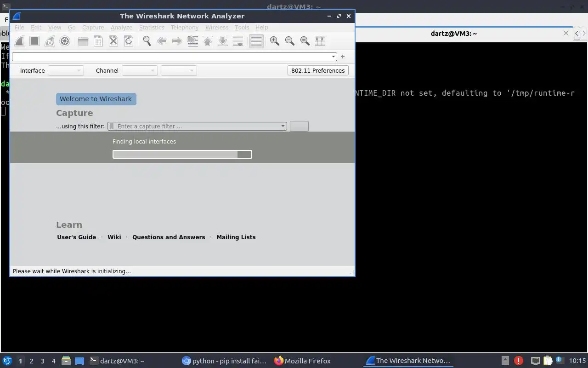588x368 pixels.
Task: Open capture options gear icon
Action: tap(65, 41)
